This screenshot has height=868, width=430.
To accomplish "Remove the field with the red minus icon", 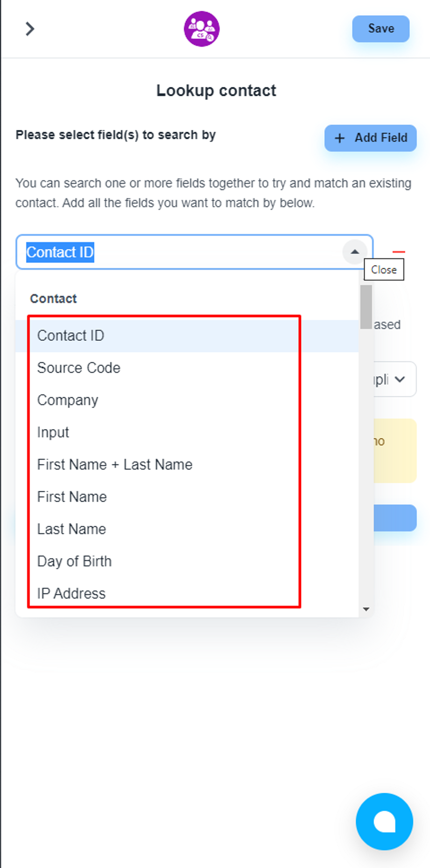I will point(398,252).
